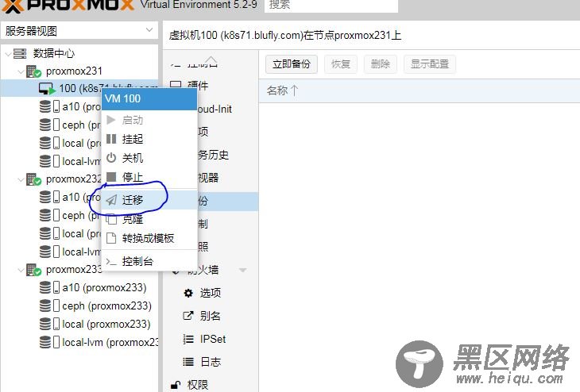Viewport: 580px width, 392px height.
Task: Open the 日志 panel entry
Action: [x=211, y=362]
